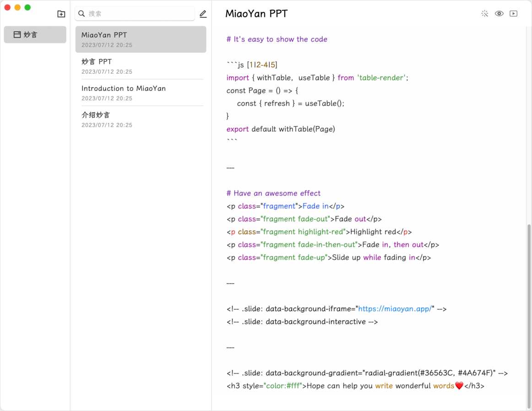Click the MiaoYan PPT title in the editor

[x=256, y=14]
